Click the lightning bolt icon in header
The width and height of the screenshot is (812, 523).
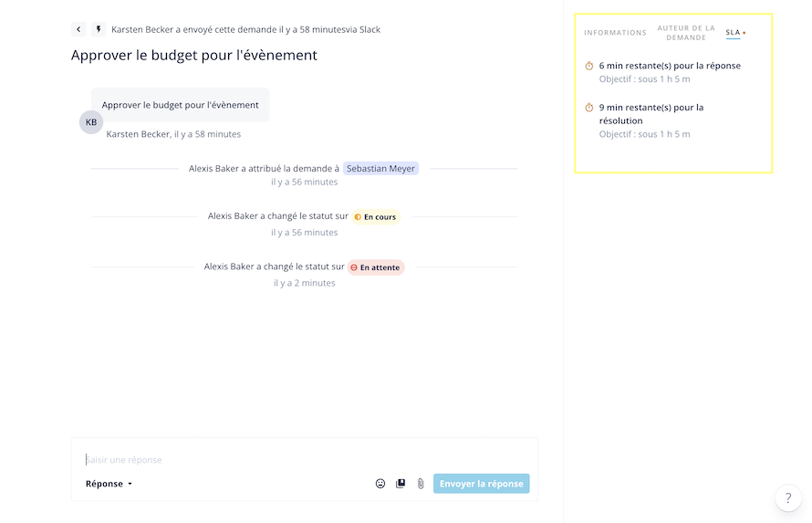[99, 29]
